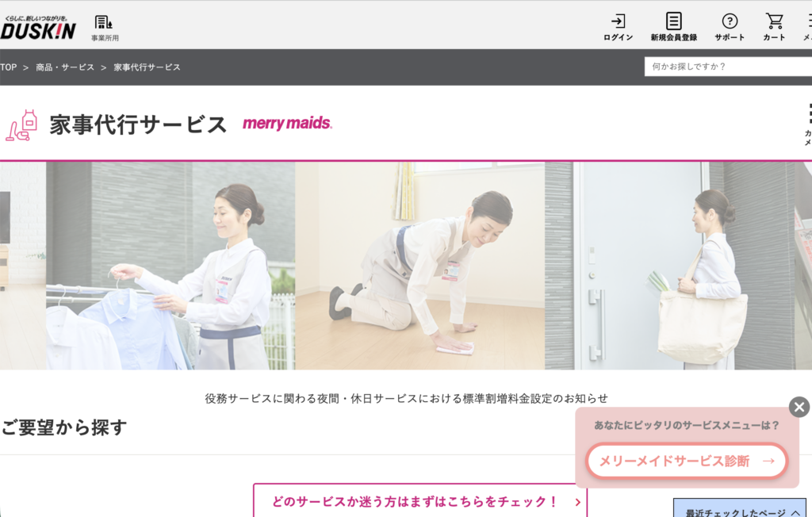The height and width of the screenshot is (517, 812).
Task: Click the merry maids logo
Action: click(287, 124)
